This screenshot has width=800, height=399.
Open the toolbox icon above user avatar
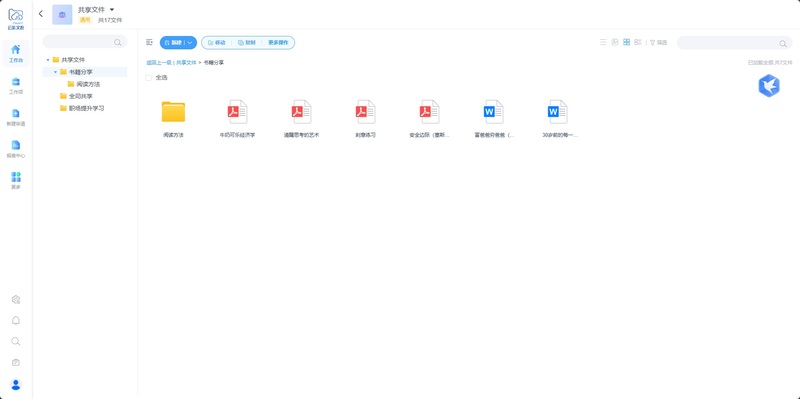click(16, 362)
